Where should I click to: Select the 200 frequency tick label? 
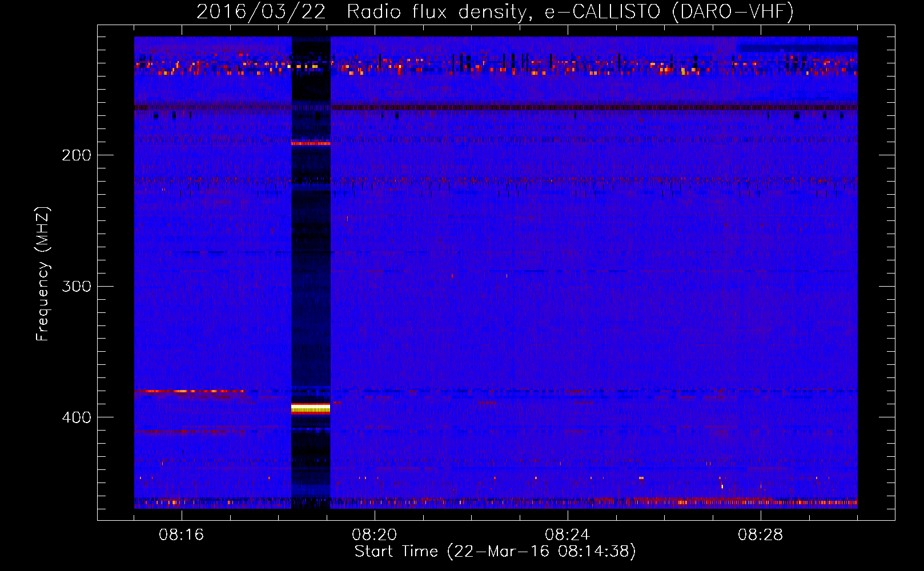point(77,155)
